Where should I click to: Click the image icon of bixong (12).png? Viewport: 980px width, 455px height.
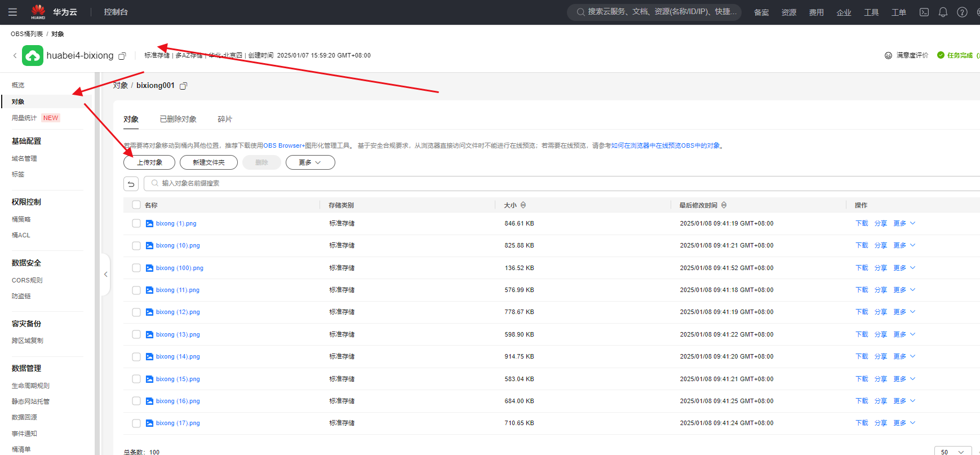(x=149, y=312)
